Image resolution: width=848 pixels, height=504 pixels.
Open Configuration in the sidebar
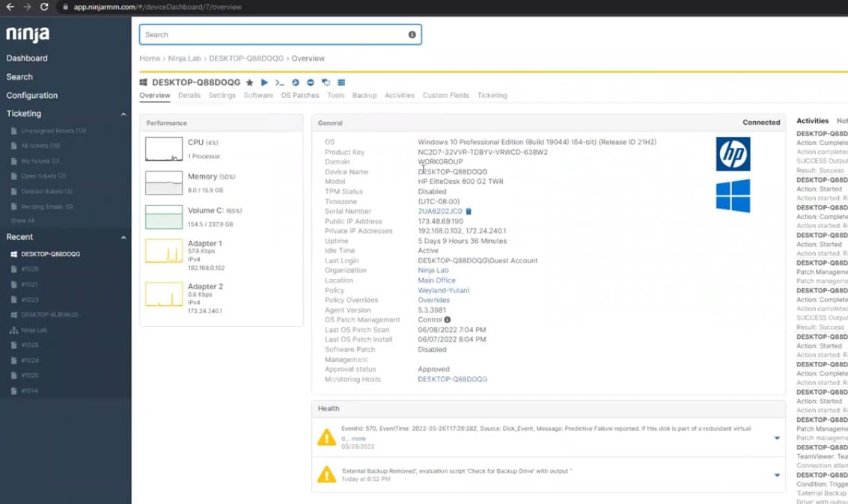pos(32,96)
